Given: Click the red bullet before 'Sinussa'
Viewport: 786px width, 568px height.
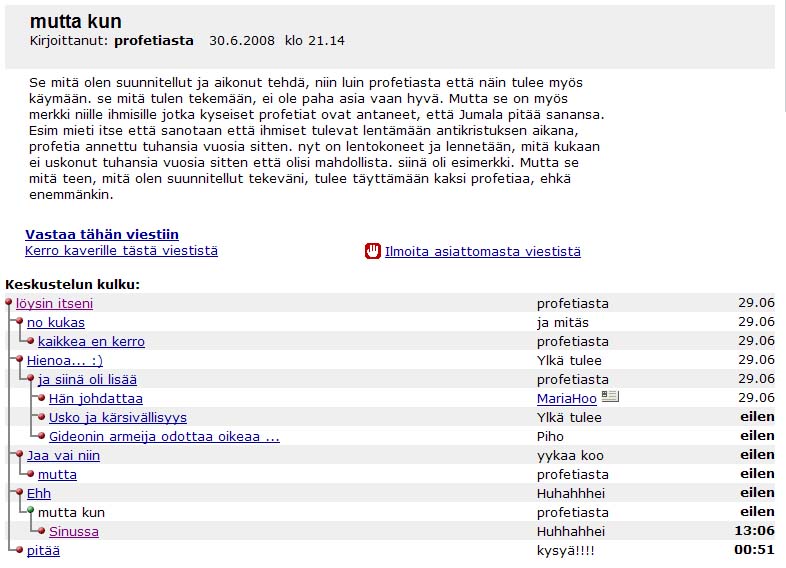Looking at the screenshot, I should tap(42, 531).
